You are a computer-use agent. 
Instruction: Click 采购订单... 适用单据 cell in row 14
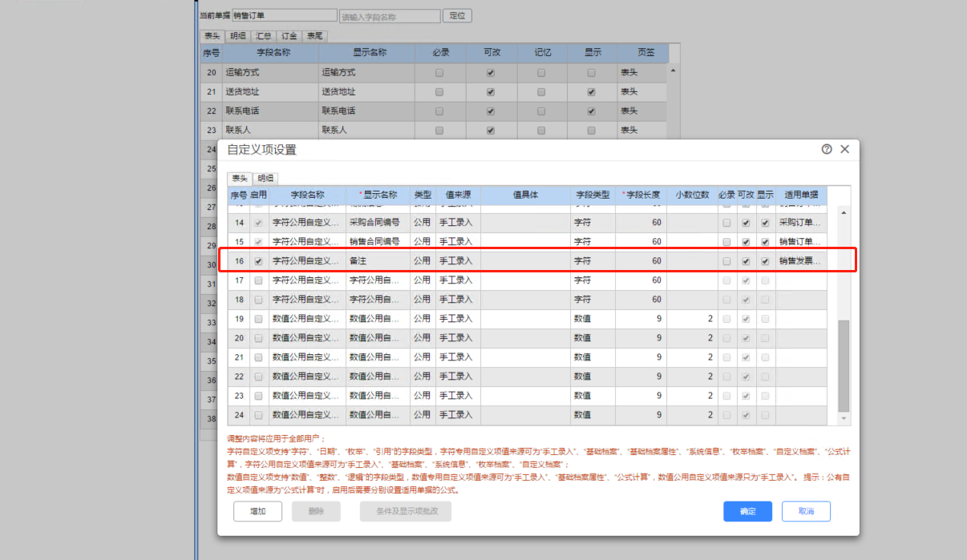tap(801, 223)
